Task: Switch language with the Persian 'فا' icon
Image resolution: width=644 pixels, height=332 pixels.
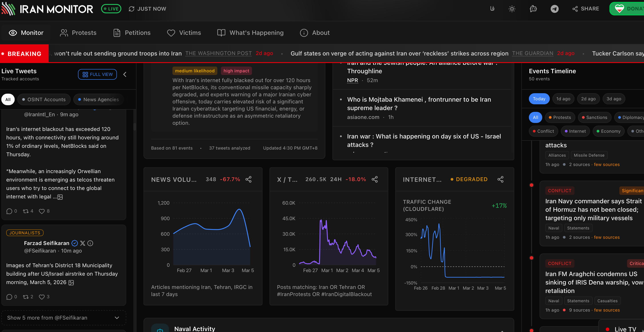Action: click(x=492, y=9)
